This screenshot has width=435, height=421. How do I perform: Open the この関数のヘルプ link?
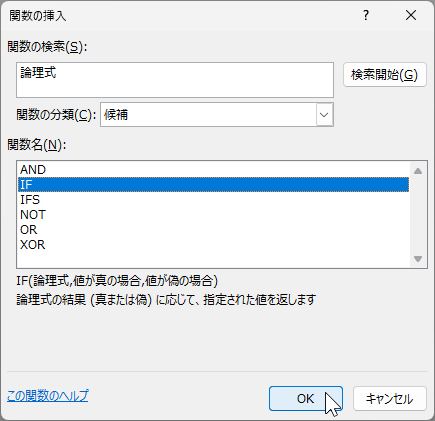(48, 396)
